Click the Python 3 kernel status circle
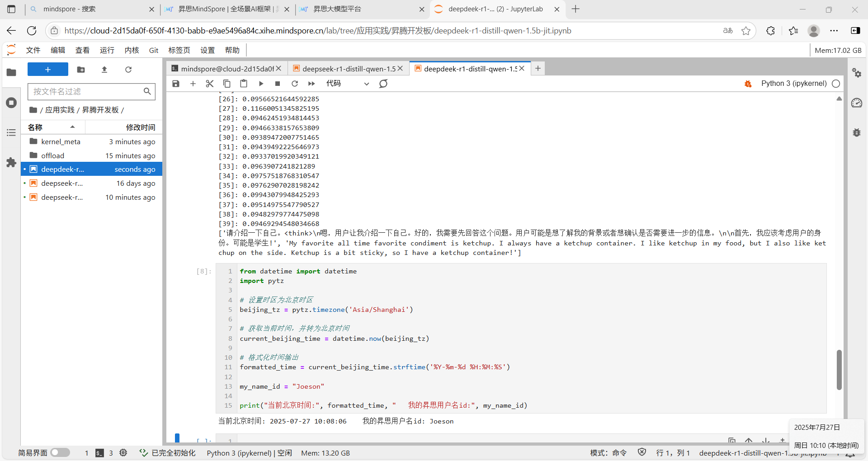 pyautogui.click(x=836, y=84)
